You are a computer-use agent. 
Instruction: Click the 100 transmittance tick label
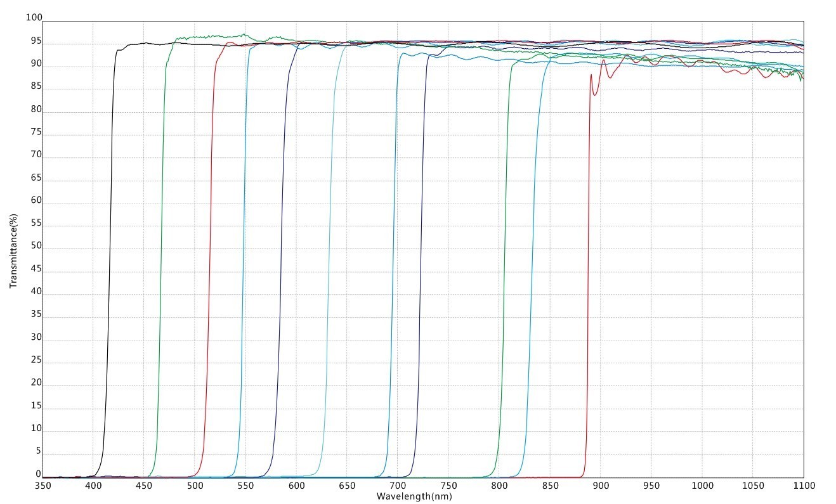33,18
